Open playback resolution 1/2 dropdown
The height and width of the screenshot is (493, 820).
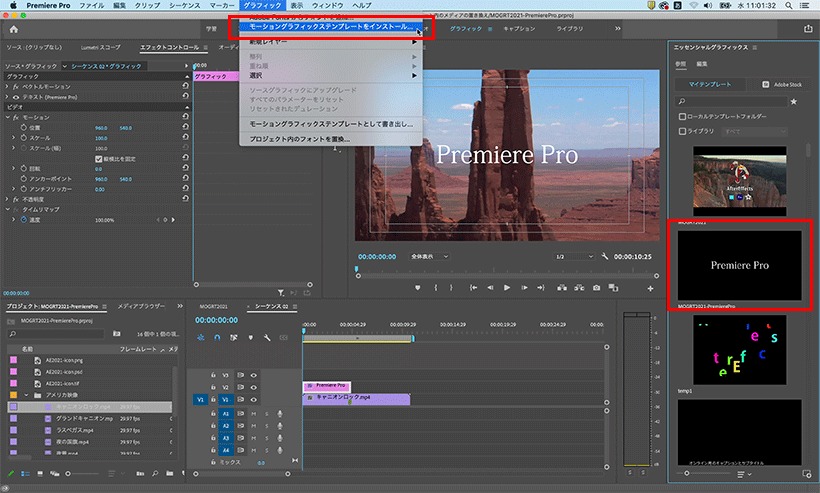pos(574,257)
